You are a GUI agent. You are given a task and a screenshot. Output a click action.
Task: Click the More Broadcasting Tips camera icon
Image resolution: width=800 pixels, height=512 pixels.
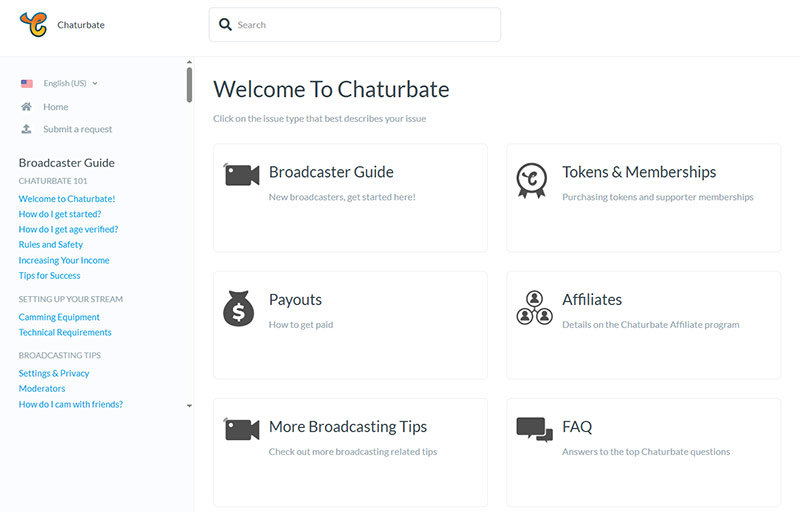tap(241, 429)
